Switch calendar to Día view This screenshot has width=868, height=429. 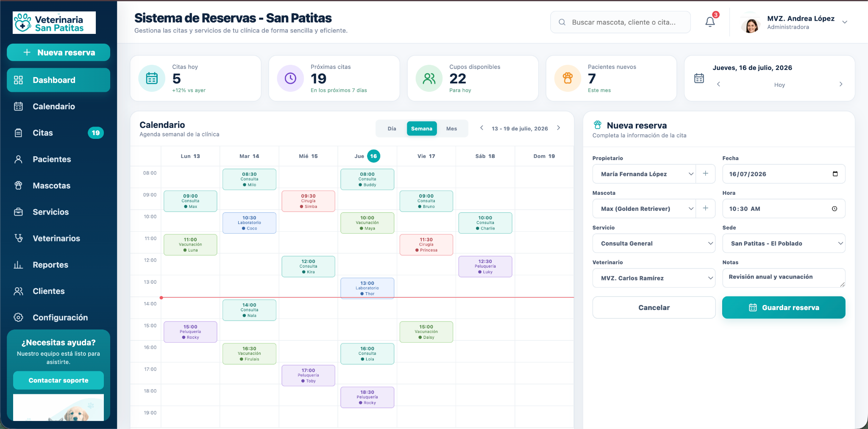pos(392,129)
